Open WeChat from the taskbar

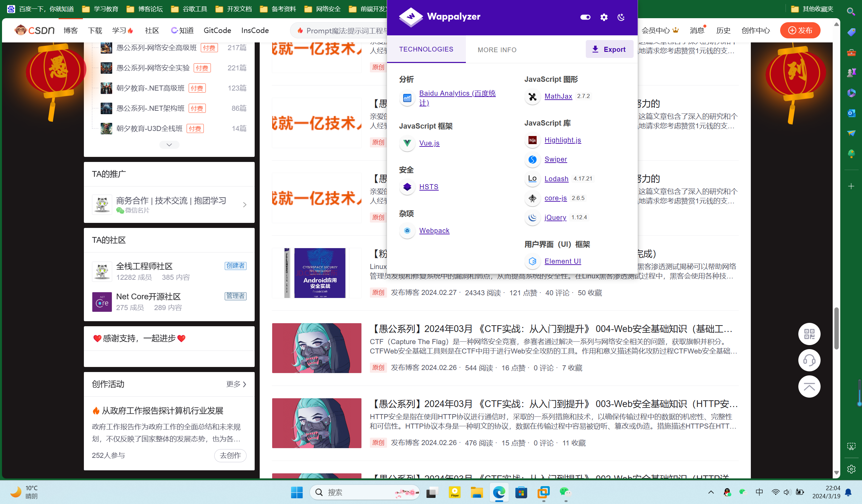pos(566,492)
